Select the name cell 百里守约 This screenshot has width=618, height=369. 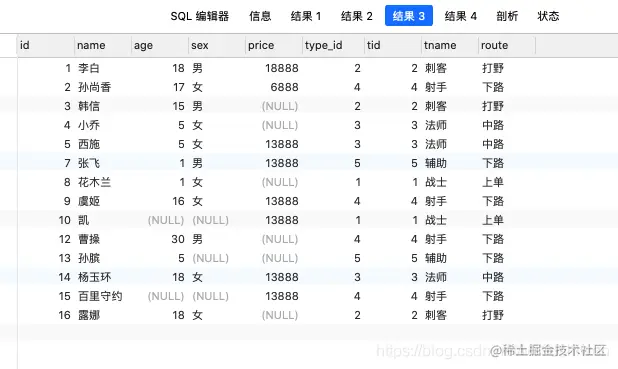[x=100, y=296]
